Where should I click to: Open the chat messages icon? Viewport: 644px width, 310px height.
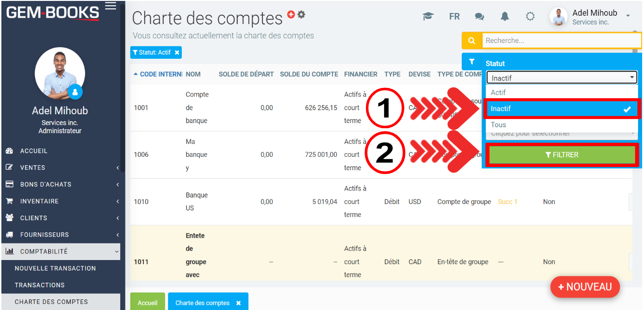479,17
